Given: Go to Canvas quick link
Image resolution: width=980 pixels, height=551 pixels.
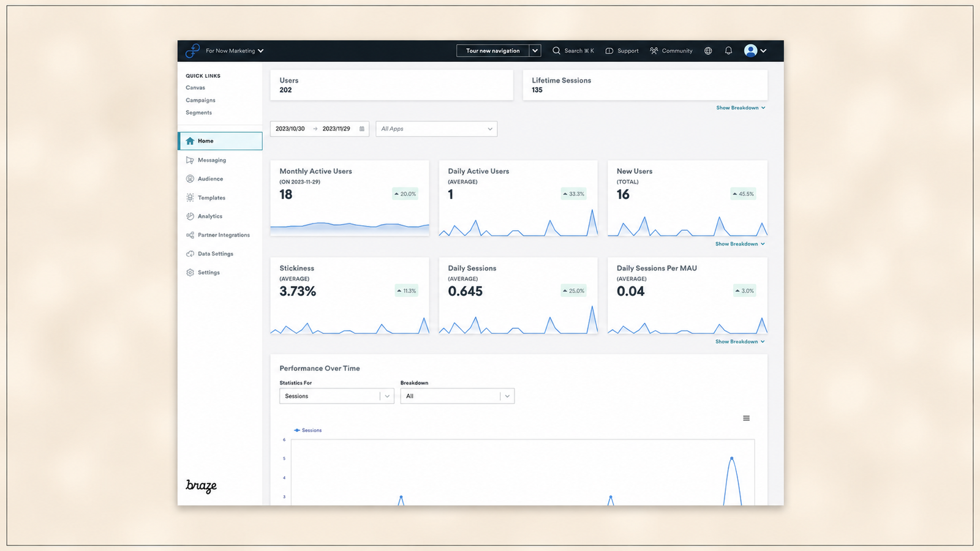Looking at the screenshot, I should click(x=195, y=88).
